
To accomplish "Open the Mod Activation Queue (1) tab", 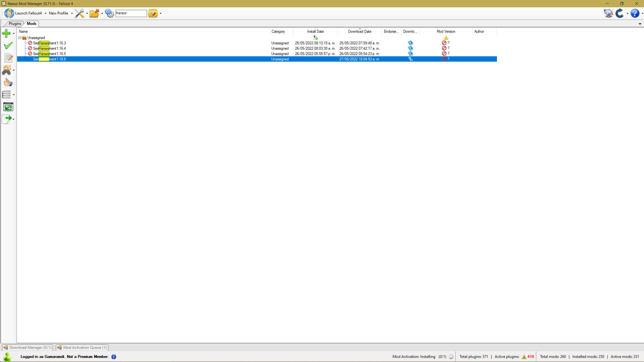I will point(82,347).
